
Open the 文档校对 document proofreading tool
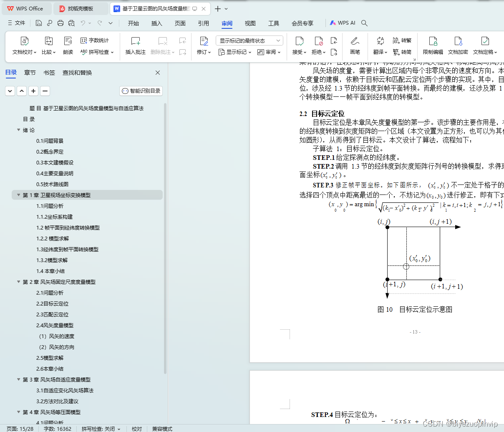24,46
